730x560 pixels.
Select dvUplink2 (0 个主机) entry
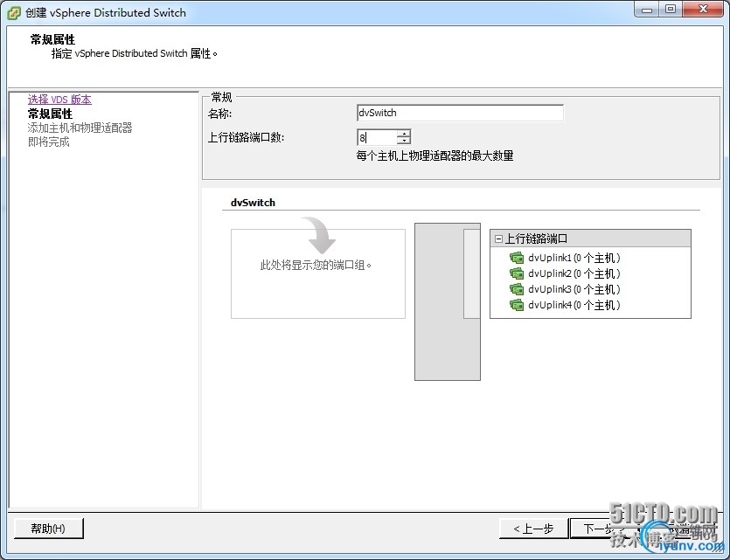click(x=574, y=273)
